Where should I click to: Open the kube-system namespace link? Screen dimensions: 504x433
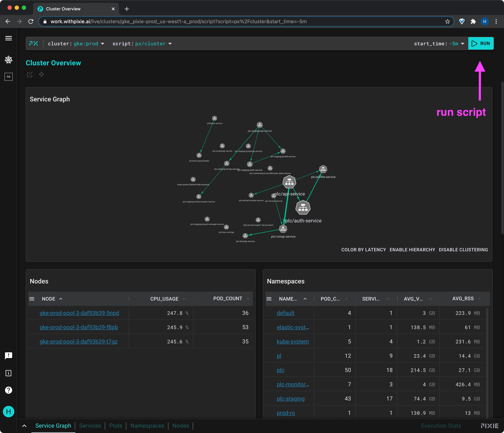point(293,341)
